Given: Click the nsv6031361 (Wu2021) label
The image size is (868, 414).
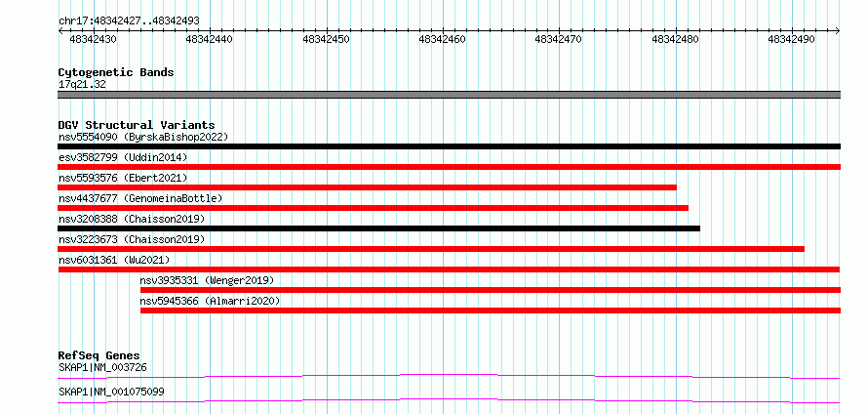Looking at the screenshot, I should 114,260.
